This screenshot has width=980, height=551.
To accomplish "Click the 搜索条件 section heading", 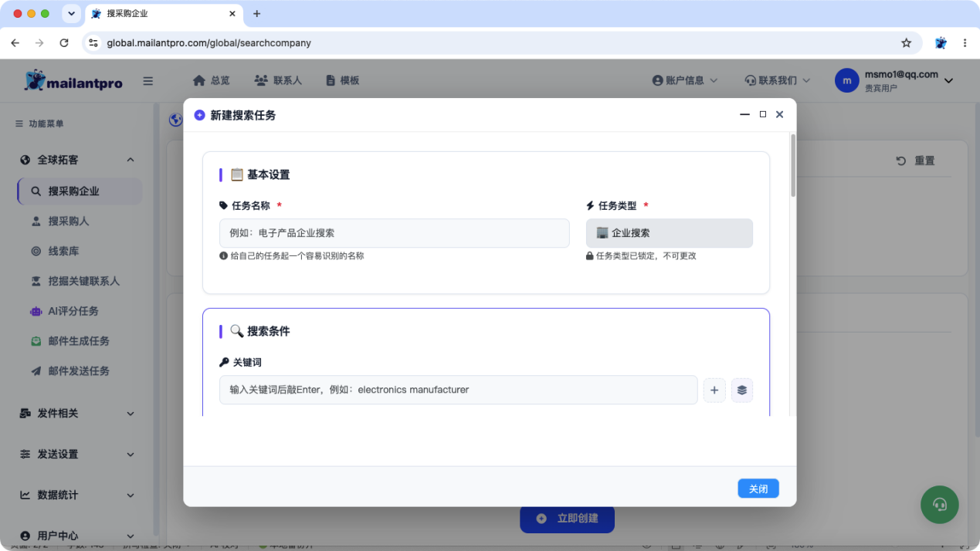I will click(260, 332).
